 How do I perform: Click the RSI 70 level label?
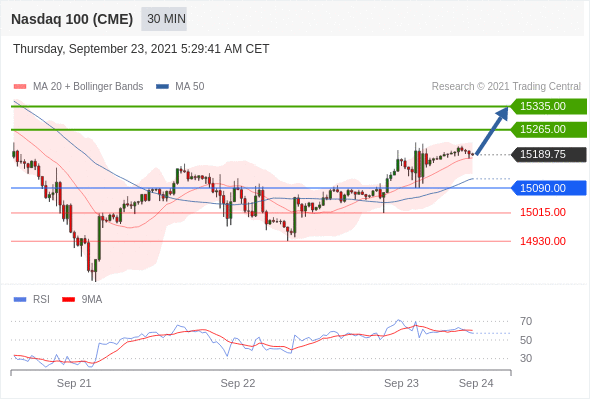[526, 321]
